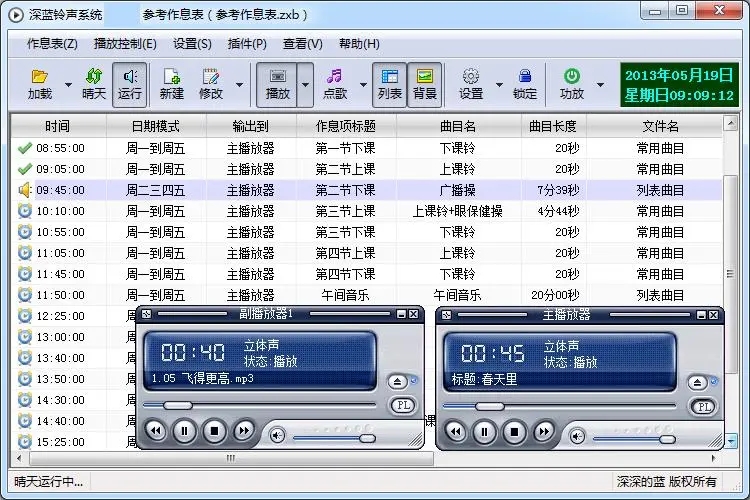
Task: Click rewind button in 主播放器
Action: click(x=455, y=432)
